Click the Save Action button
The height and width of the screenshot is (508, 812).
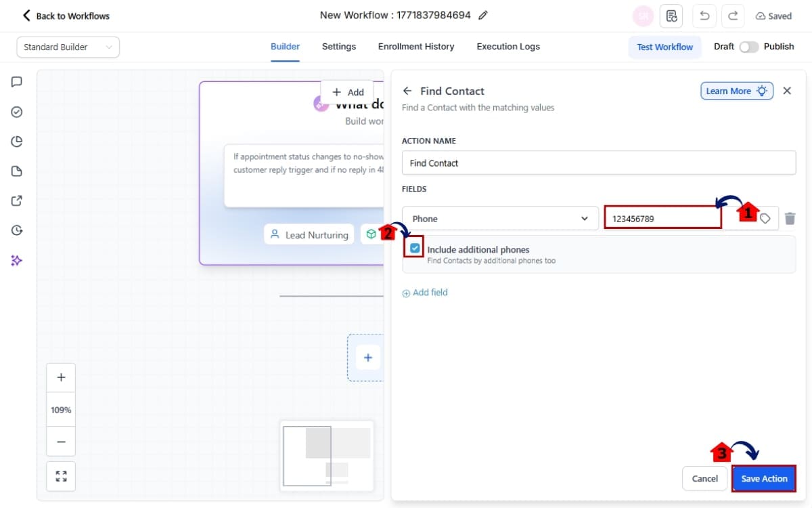click(764, 478)
